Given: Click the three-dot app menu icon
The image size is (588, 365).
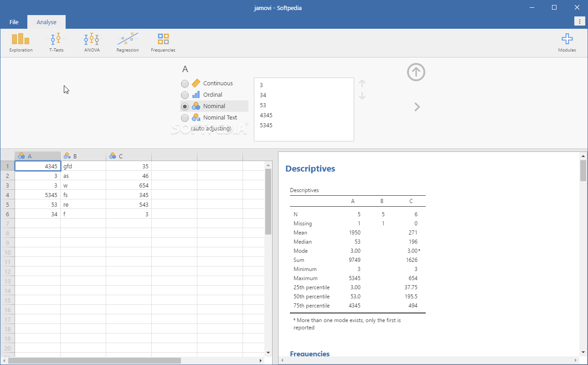Looking at the screenshot, I should [579, 21].
